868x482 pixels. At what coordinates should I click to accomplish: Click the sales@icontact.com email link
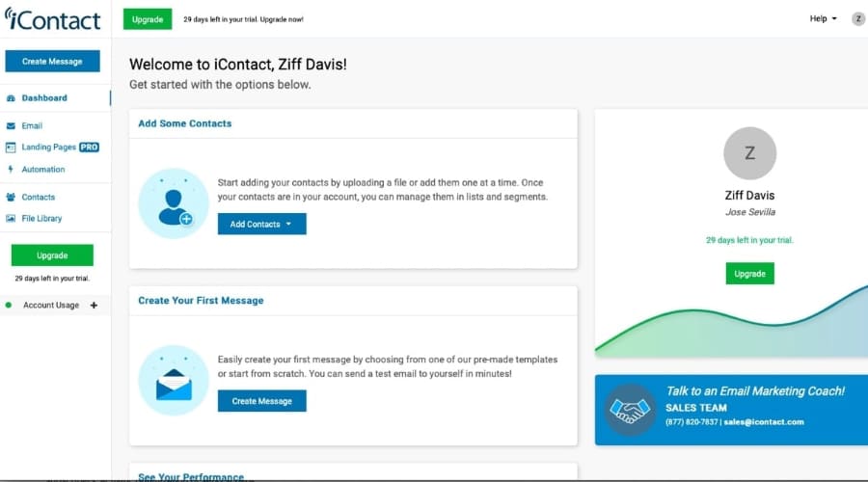click(x=766, y=422)
